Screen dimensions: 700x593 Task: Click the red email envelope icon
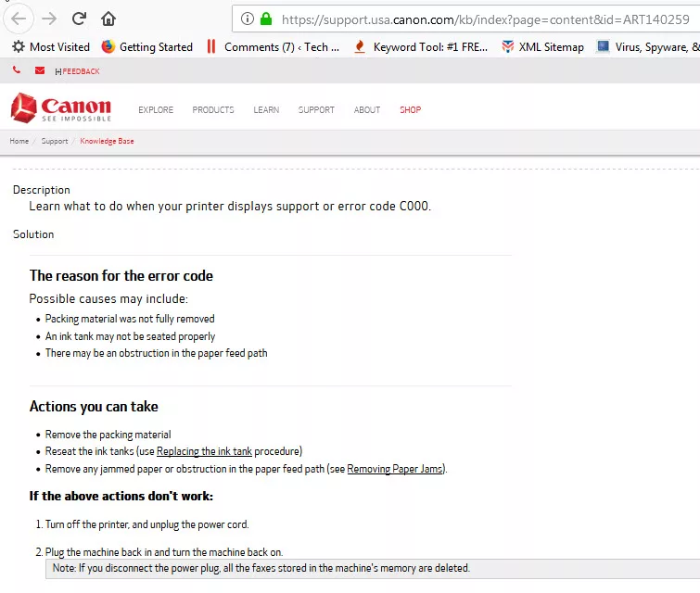[x=40, y=70]
